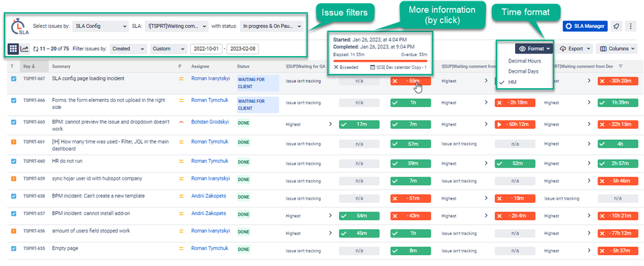Click the red -2h 18m SLA cell

click(x=515, y=102)
